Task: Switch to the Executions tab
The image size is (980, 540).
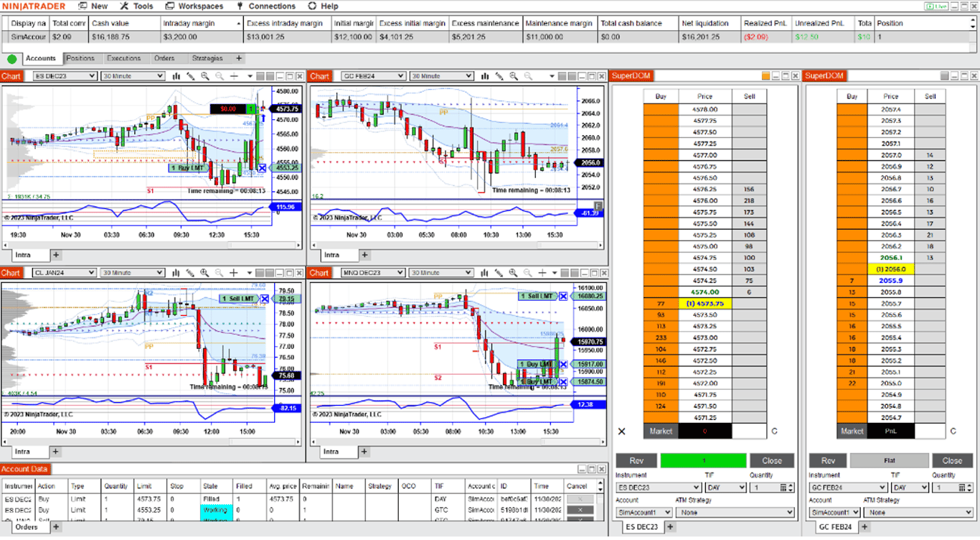Action: click(124, 59)
